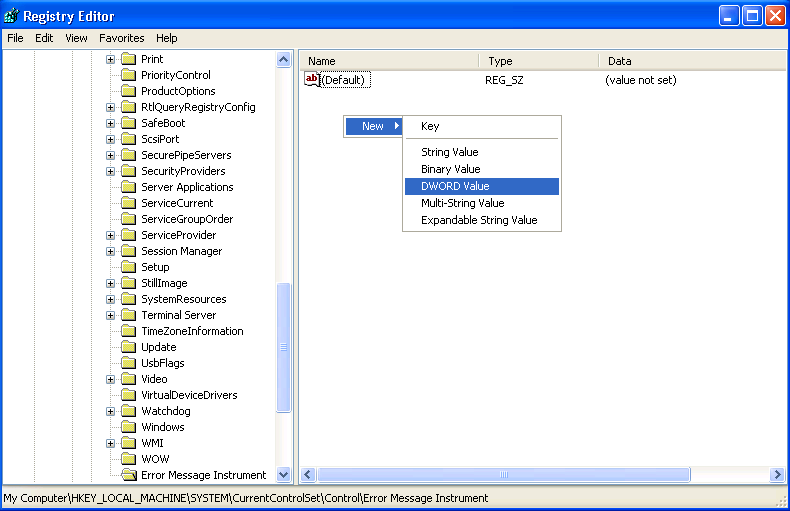The width and height of the screenshot is (790, 511).
Task: Click the Type column header
Action: pos(537,61)
